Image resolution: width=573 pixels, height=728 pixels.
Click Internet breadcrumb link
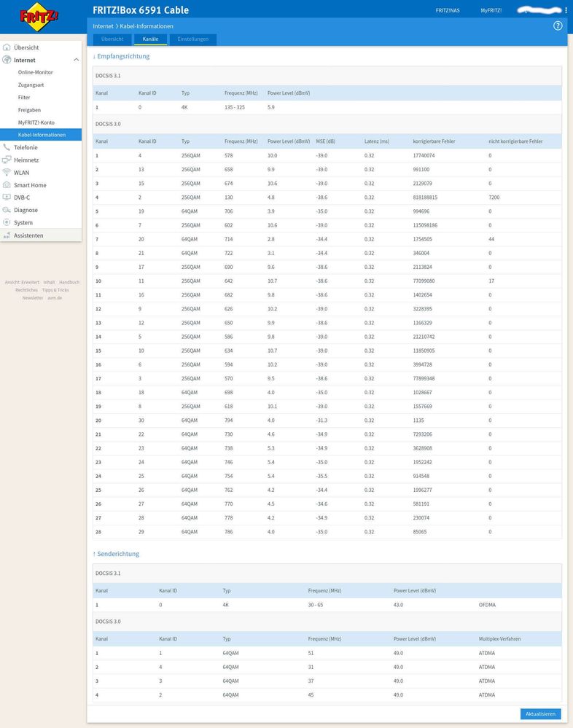coord(103,26)
